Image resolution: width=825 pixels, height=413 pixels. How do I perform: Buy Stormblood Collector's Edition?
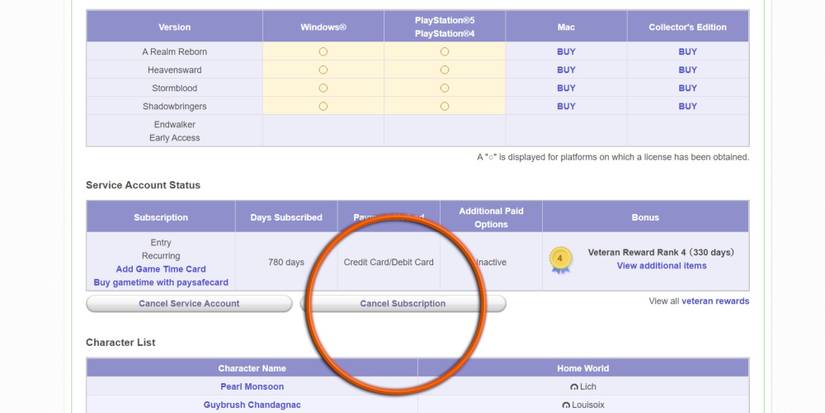687,88
